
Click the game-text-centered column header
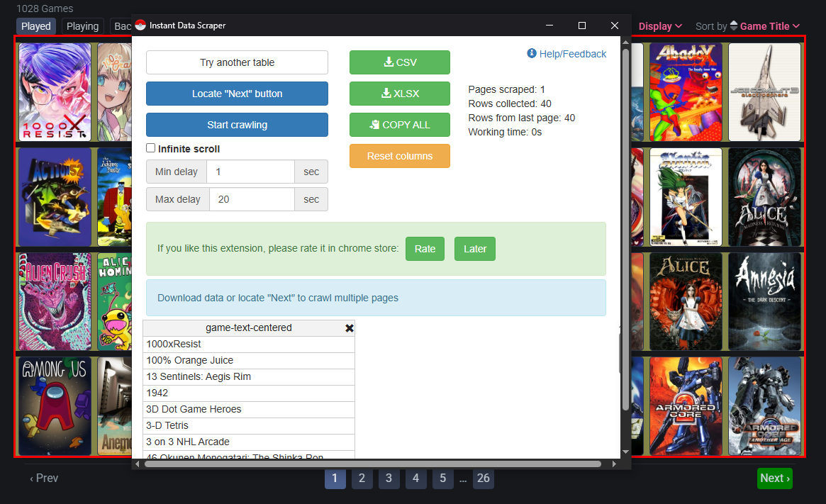249,328
